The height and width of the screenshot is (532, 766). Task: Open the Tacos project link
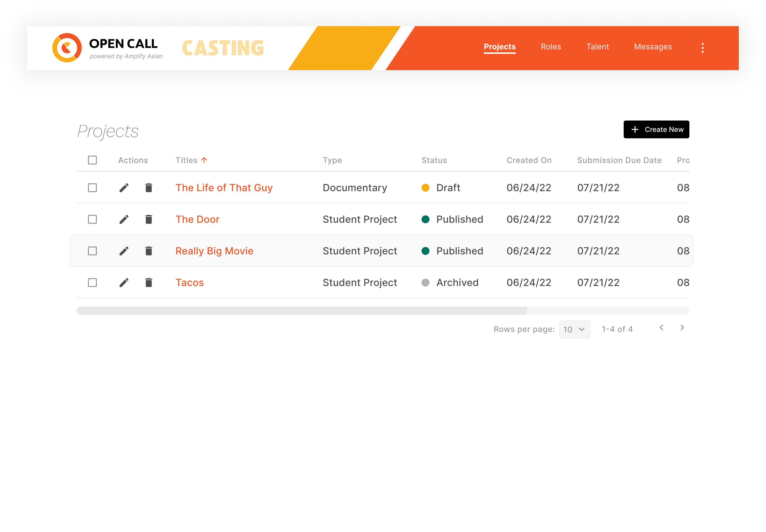(x=190, y=283)
